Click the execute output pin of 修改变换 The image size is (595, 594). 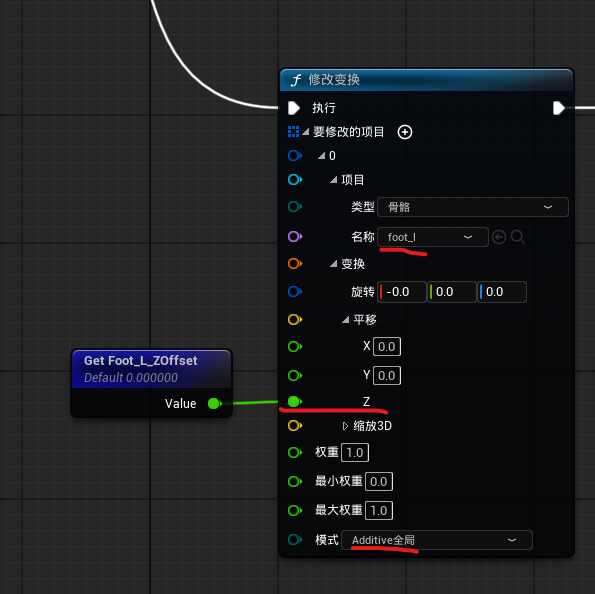(559, 108)
